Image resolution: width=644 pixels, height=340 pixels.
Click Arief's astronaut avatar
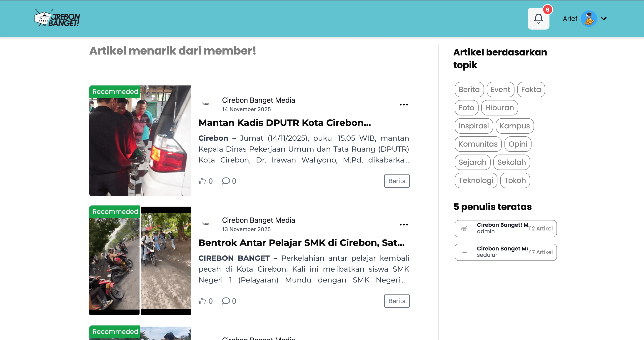point(589,19)
